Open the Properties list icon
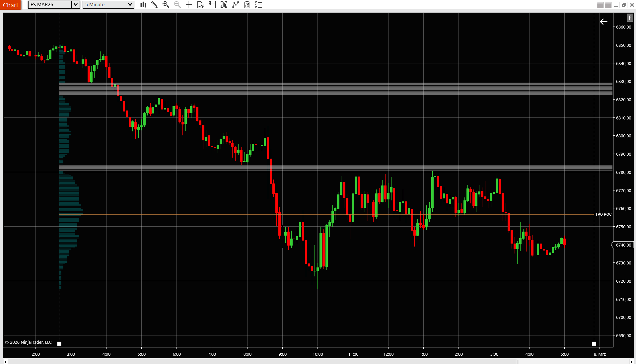This screenshot has width=636, height=364. click(259, 5)
